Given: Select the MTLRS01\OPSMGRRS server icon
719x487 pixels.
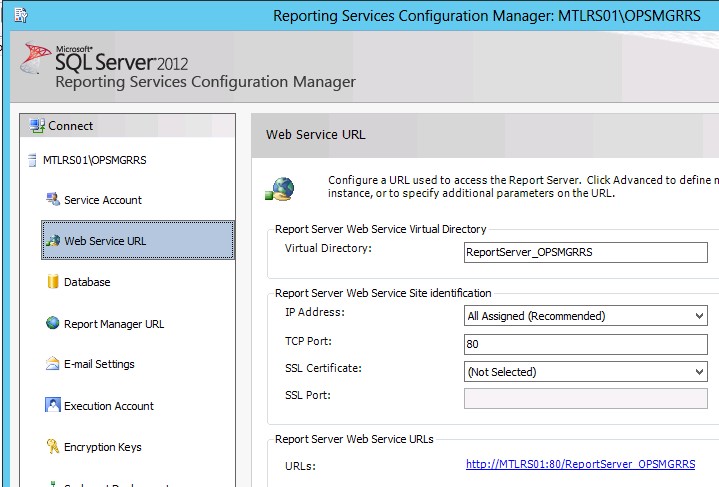Looking at the screenshot, I should click(x=32, y=160).
